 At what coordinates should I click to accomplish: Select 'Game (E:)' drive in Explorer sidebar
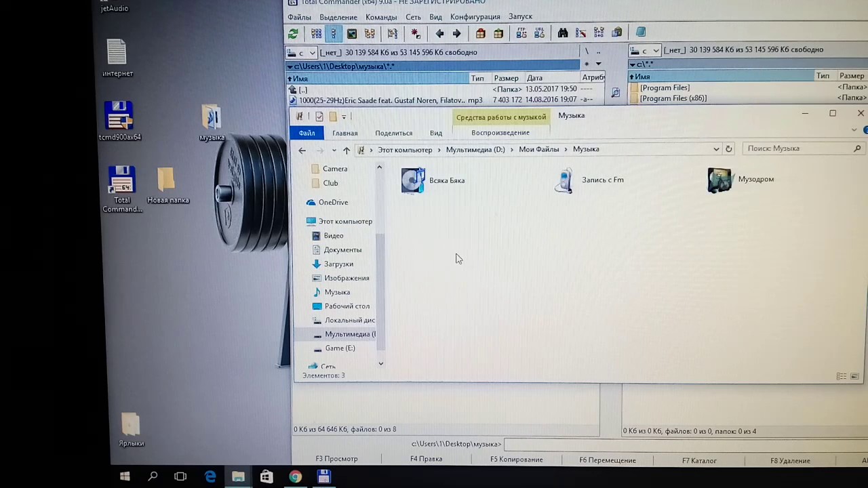click(x=340, y=348)
